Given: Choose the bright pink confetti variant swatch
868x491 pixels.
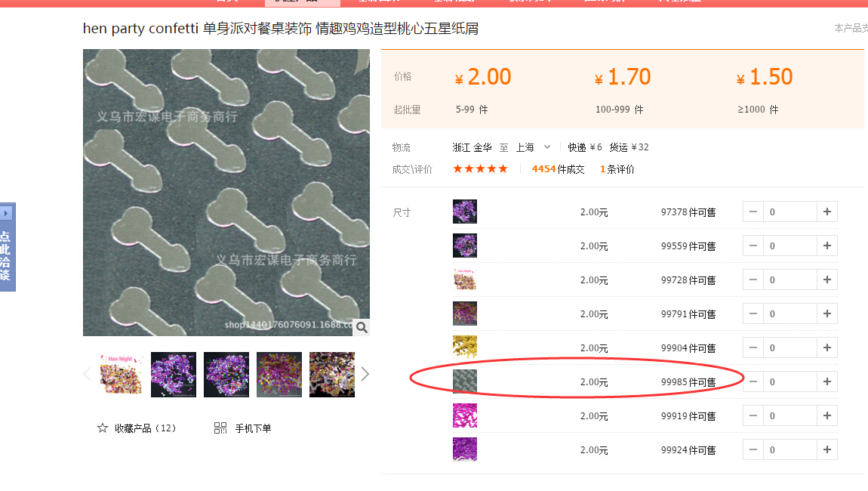Looking at the screenshot, I should click(465, 415).
